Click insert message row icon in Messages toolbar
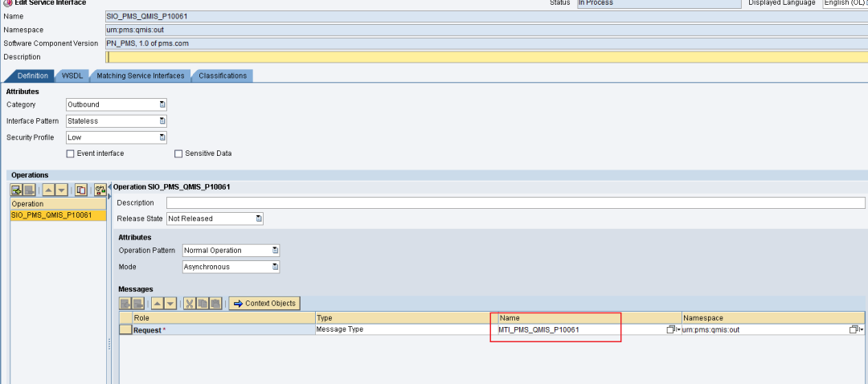The height and width of the screenshot is (384, 868). click(x=125, y=303)
